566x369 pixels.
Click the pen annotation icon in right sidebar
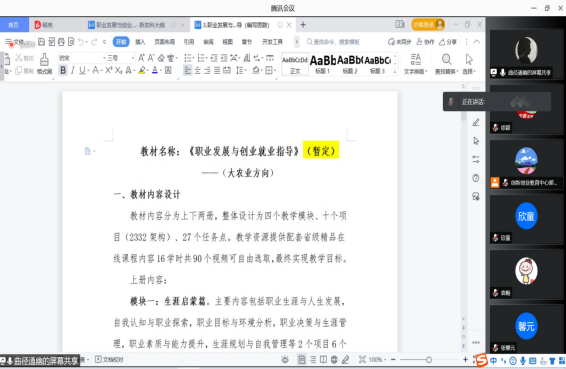pos(476,123)
